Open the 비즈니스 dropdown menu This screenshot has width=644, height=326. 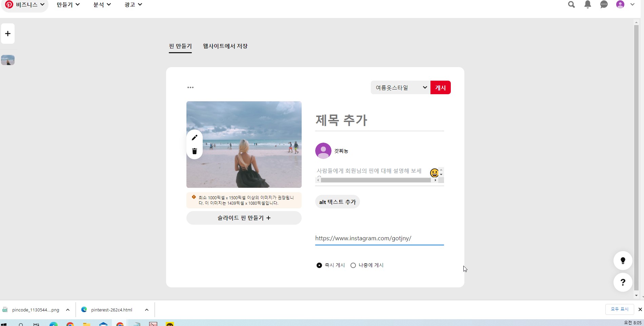(x=25, y=4)
